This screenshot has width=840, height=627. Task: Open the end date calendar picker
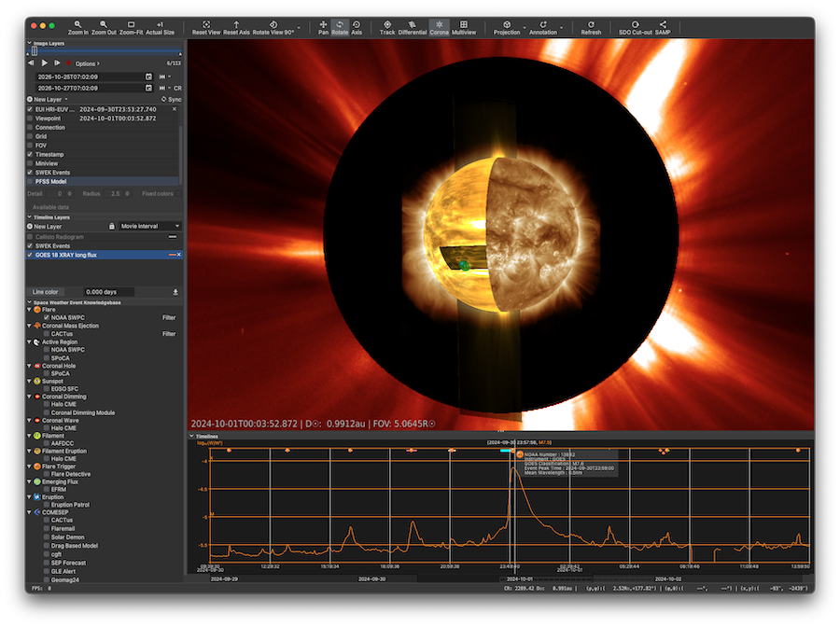click(149, 88)
